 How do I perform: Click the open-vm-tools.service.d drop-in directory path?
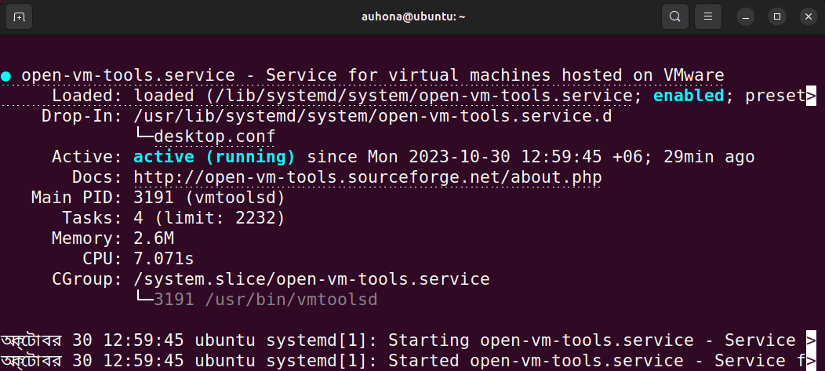coord(373,116)
